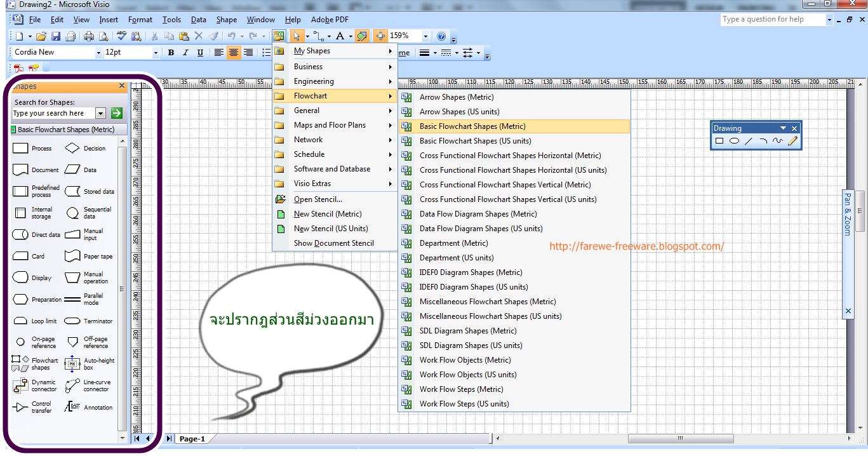Screen dimensions: 868x456
Task: Click the Basic Flowchart Shapes stencil title
Action: (x=69, y=130)
